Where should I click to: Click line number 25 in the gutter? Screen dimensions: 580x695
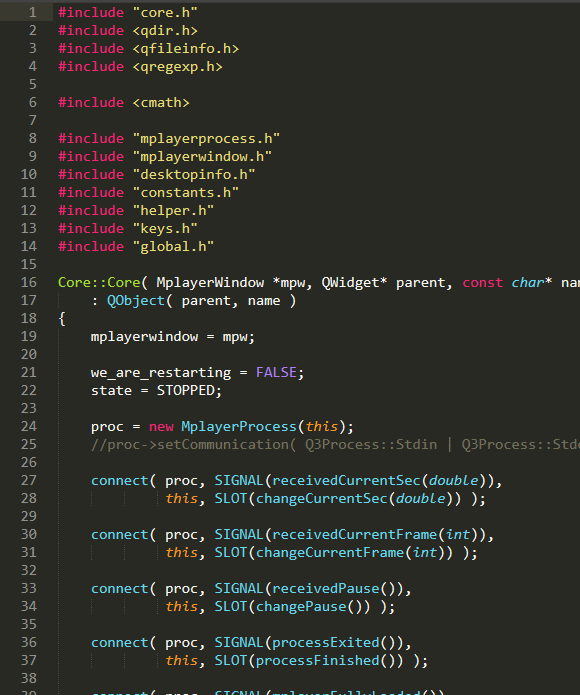(29, 444)
